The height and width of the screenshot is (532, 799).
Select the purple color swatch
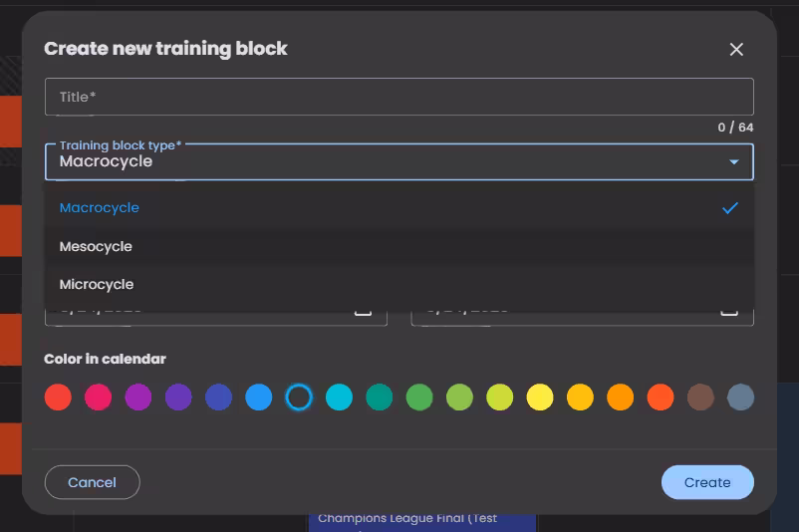138,398
